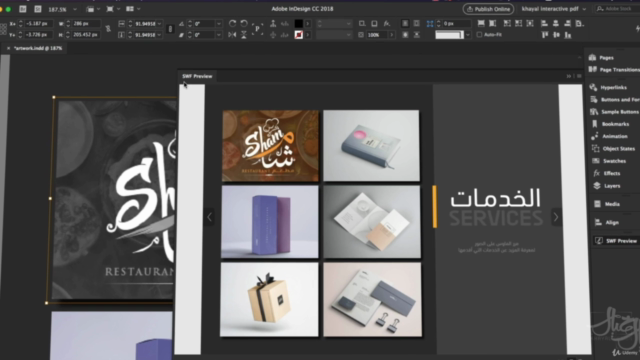Click the Rotate 90° counter-clockwise icon
This screenshot has height=360, width=640.
pos(244,24)
